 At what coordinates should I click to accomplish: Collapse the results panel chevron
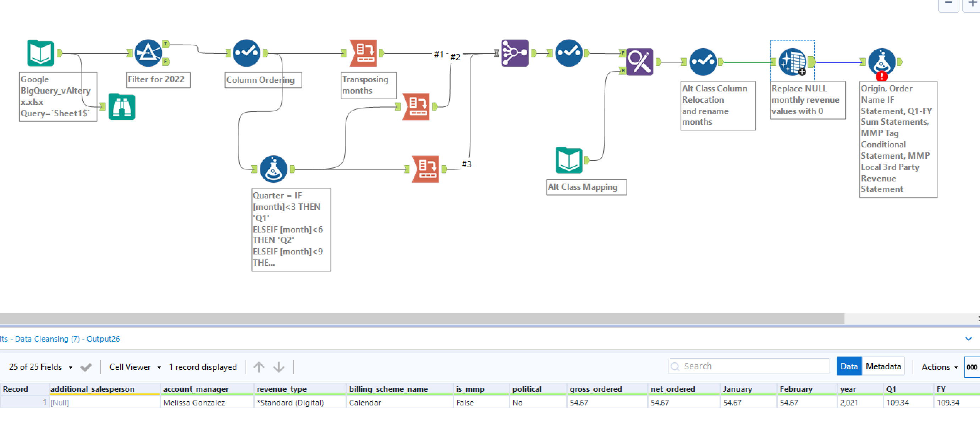point(968,338)
